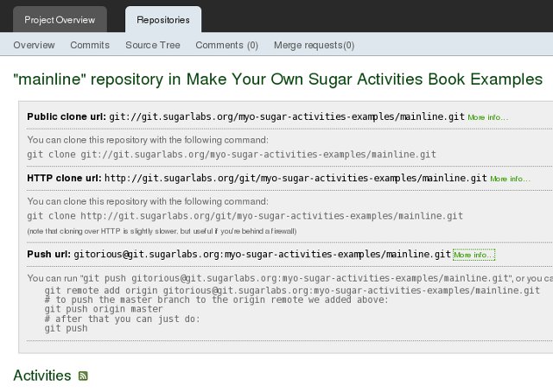The image size is (553, 392).
Task: Go to the repository Overview page
Action: click(34, 45)
